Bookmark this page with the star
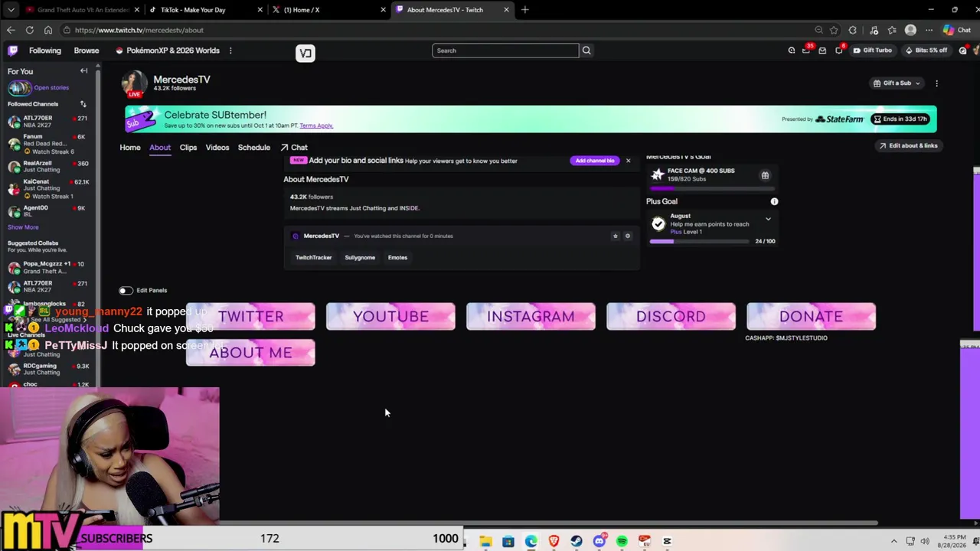Screen dimensions: 980x551 point(834,30)
